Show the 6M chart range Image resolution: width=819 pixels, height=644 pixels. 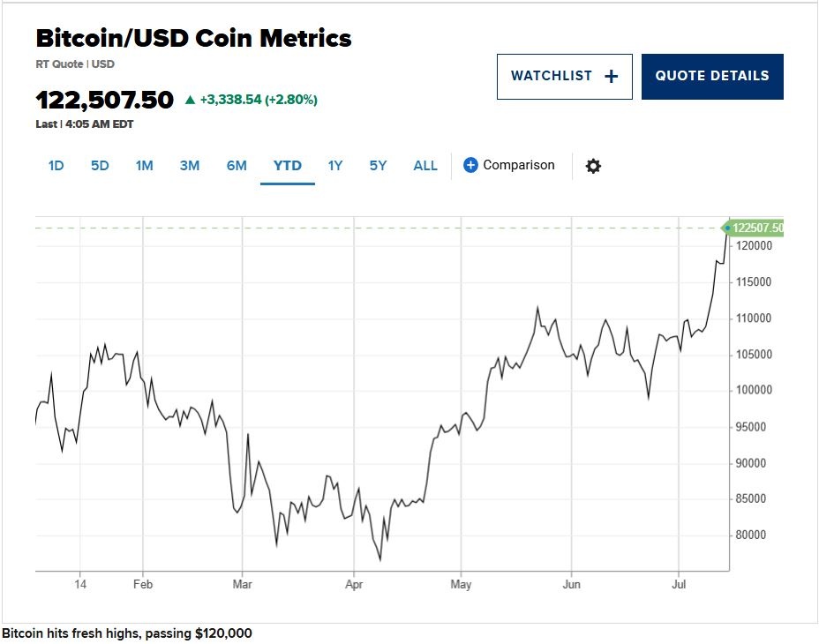click(237, 166)
